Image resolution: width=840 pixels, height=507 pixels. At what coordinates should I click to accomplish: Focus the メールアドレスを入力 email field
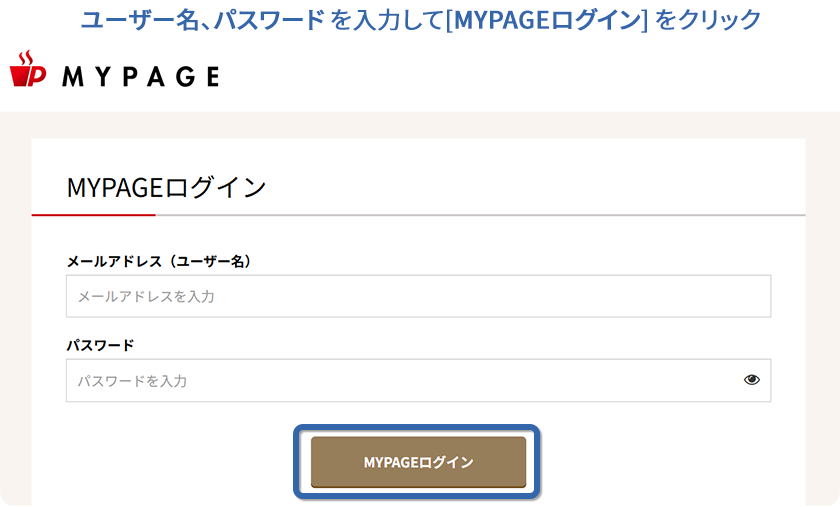[418, 296]
